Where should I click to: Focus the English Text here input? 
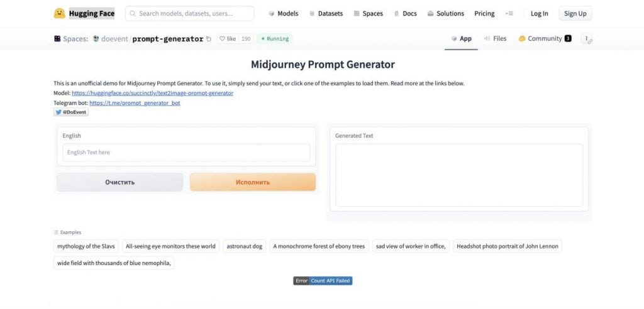pos(186,152)
